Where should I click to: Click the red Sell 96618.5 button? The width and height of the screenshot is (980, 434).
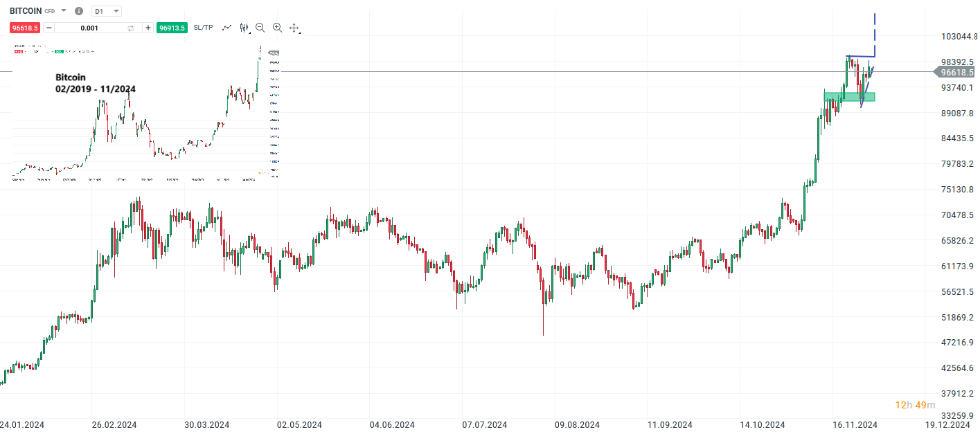(25, 28)
